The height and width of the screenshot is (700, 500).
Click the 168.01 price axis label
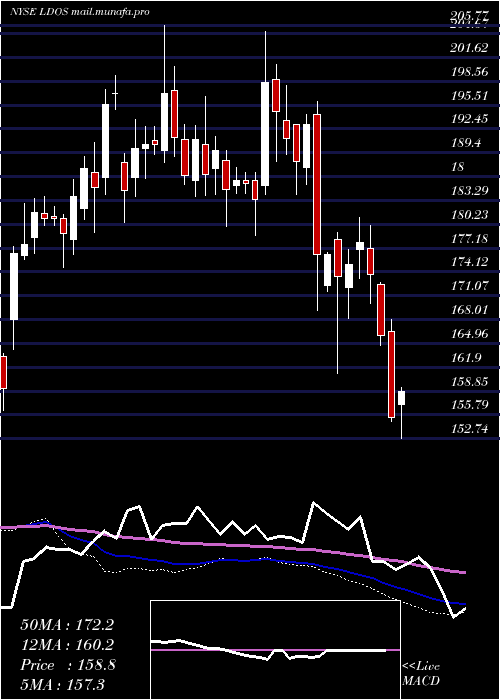click(x=469, y=310)
